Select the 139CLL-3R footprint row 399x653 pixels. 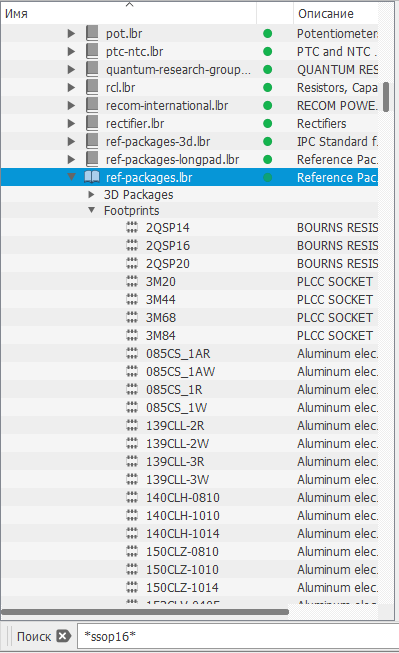[x=190, y=461]
